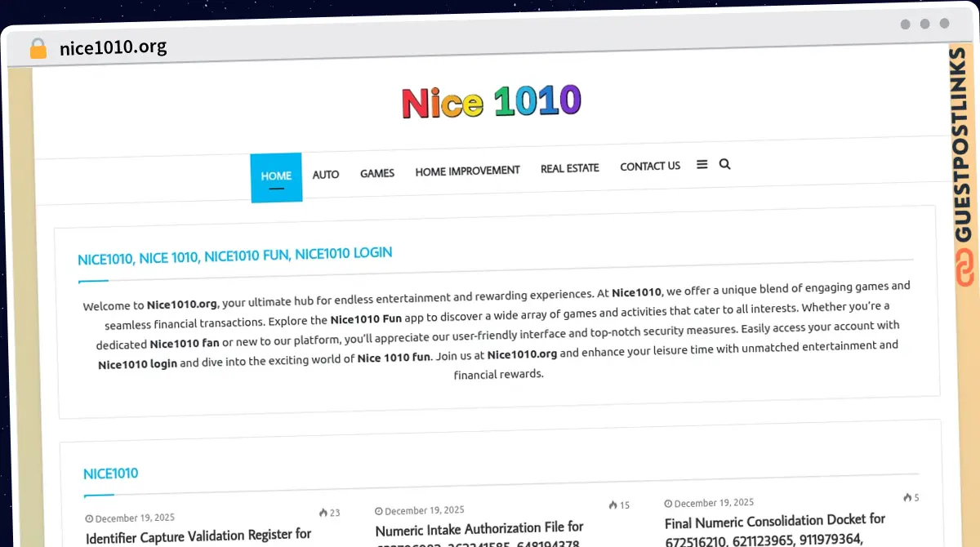Viewport: 980px width, 547px height.
Task: Open the CONTACT US page
Action: coord(650,166)
